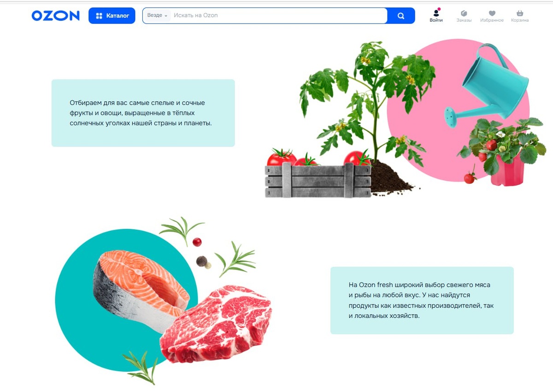
Task: Open the Корзина basket icon
Action: click(x=520, y=13)
